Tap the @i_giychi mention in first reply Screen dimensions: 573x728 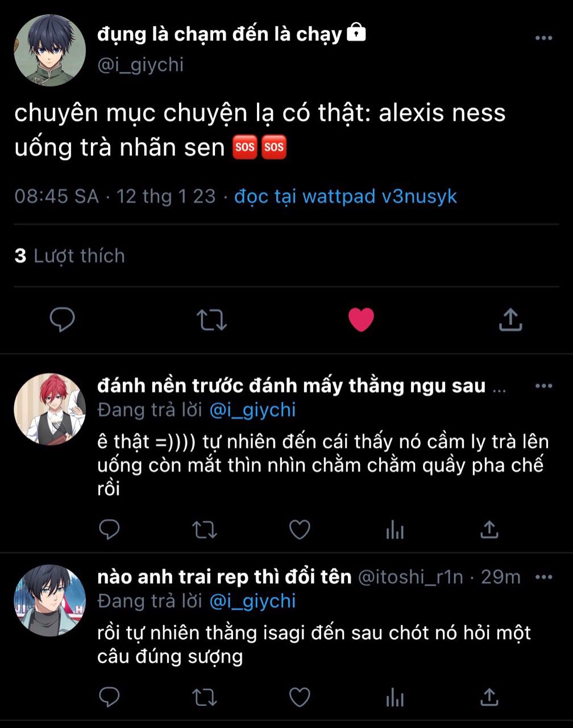(x=253, y=410)
